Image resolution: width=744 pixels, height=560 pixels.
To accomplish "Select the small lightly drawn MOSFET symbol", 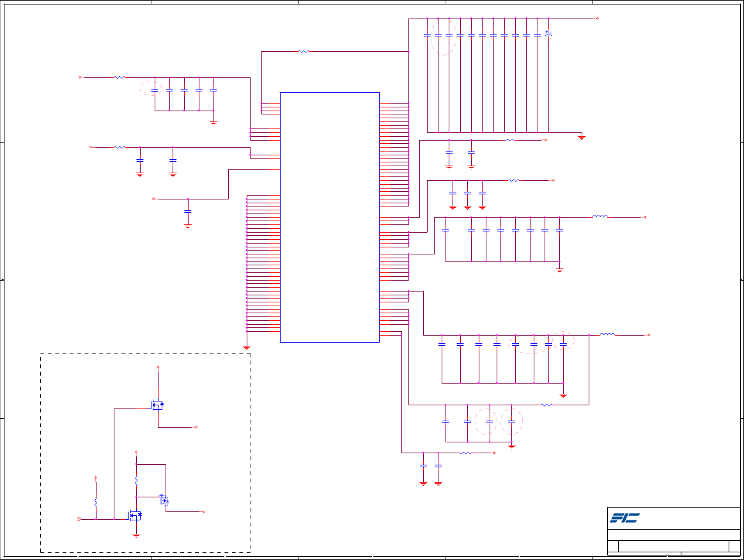I will 164,500.
